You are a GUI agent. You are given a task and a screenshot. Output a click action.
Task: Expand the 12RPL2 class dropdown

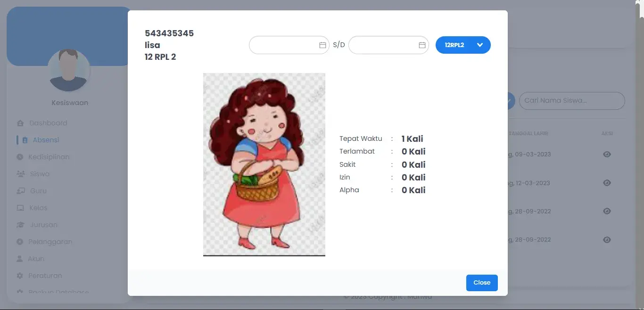463,45
